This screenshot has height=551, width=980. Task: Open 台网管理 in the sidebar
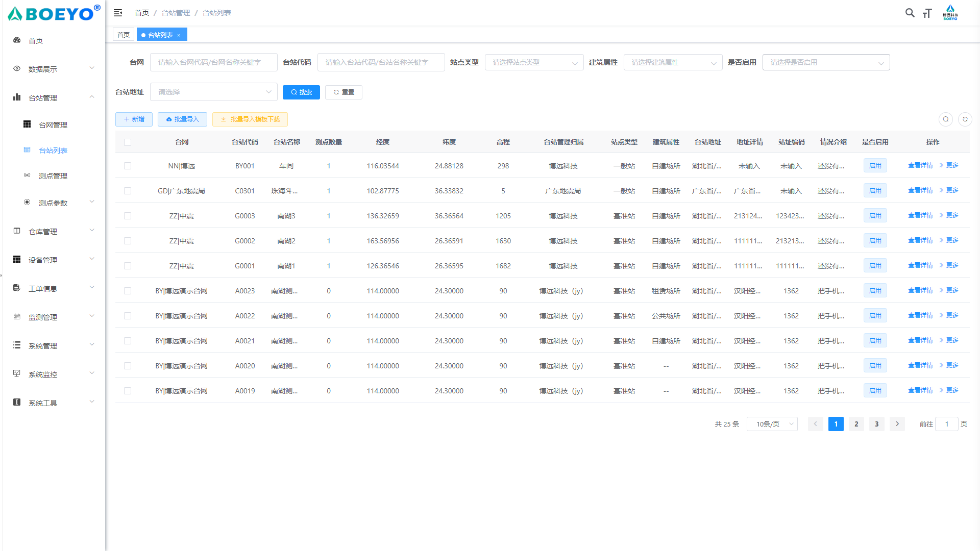(x=53, y=125)
